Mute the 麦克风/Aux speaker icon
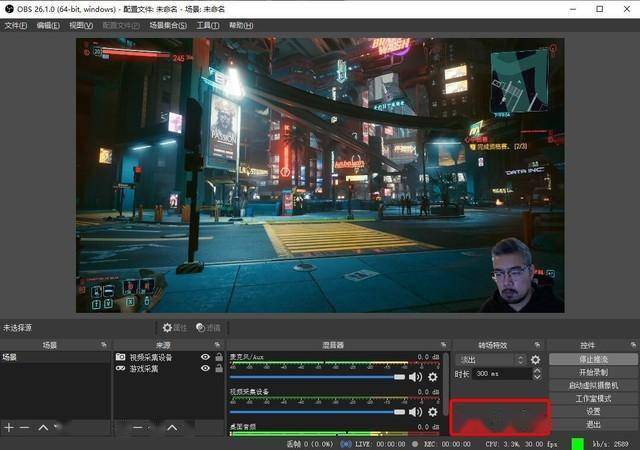640x450 pixels. tap(415, 377)
